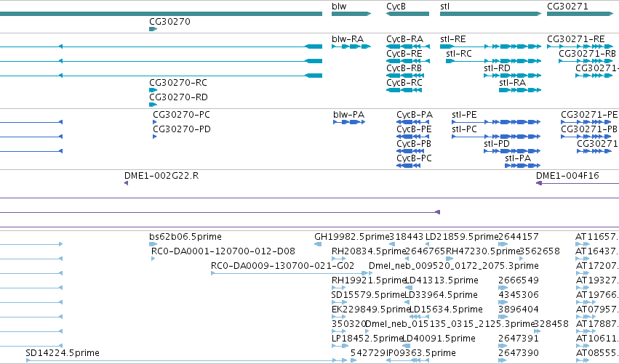Select the SD14224.5prime EST
This screenshot has width=619, height=364.
186,360
